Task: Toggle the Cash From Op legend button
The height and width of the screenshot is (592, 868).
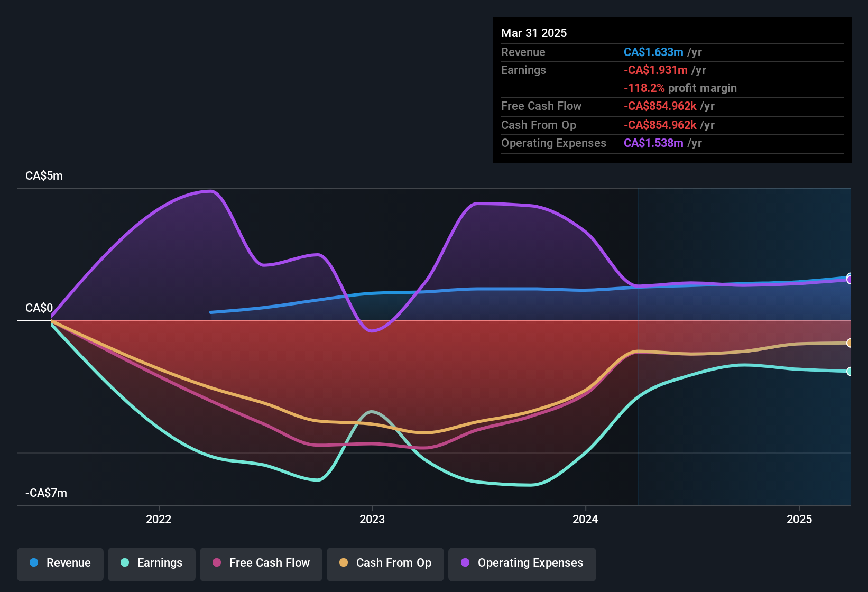Action: pyautogui.click(x=385, y=564)
